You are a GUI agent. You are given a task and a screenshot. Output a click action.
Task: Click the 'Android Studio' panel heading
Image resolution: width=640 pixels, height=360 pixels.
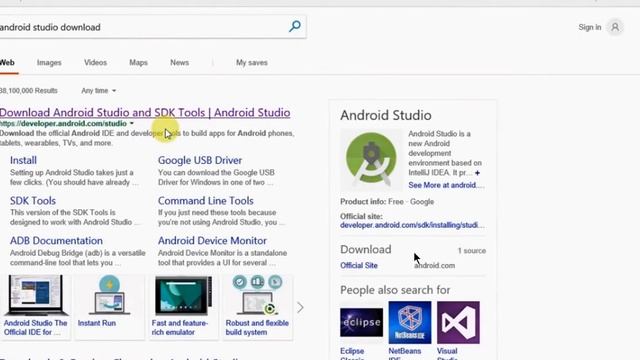coord(386,115)
